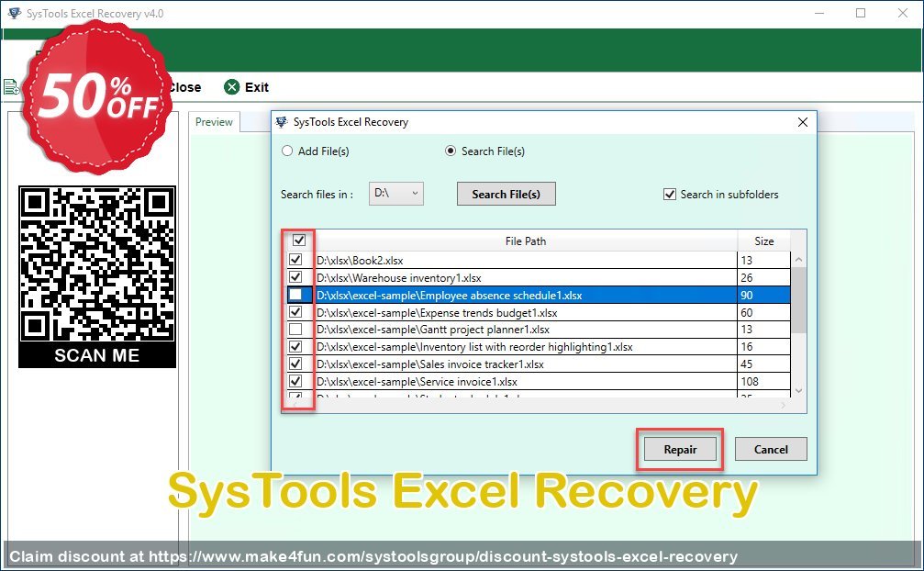Select the Warehouse inventory1.xlsx file path
The width and height of the screenshot is (924, 571).
point(399,277)
